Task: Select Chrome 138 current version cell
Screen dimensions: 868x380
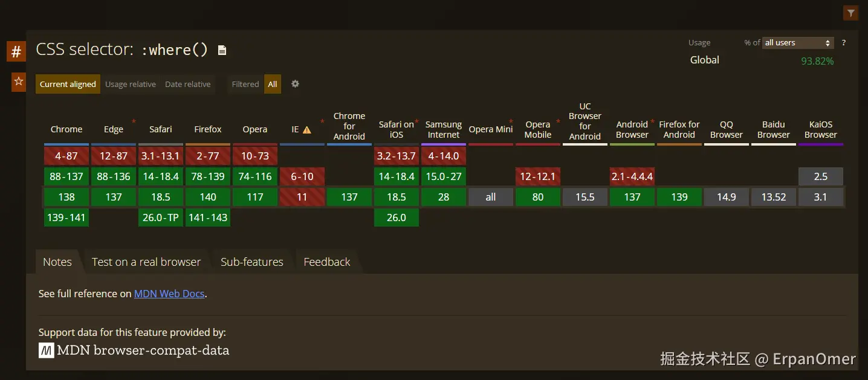Action: tap(66, 197)
